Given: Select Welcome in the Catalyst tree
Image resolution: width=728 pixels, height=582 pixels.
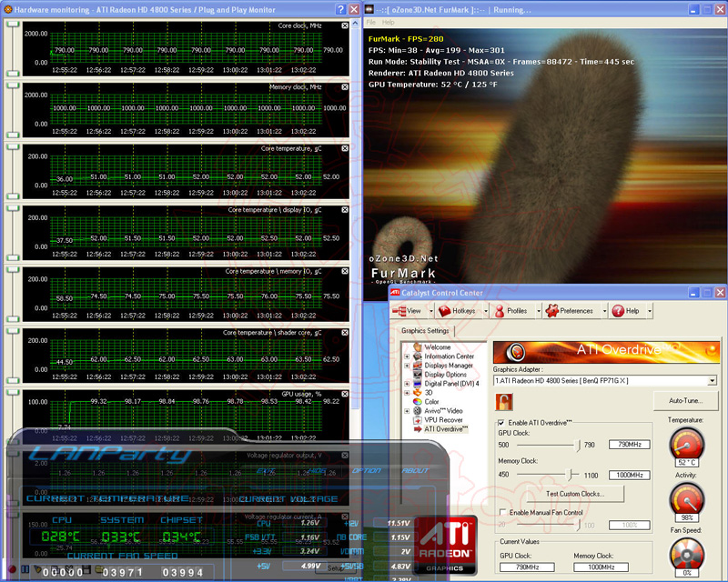Looking at the screenshot, I should tap(437, 347).
